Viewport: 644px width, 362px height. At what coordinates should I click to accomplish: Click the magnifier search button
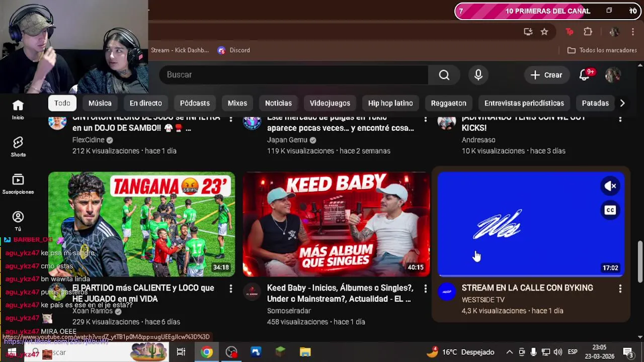444,75
